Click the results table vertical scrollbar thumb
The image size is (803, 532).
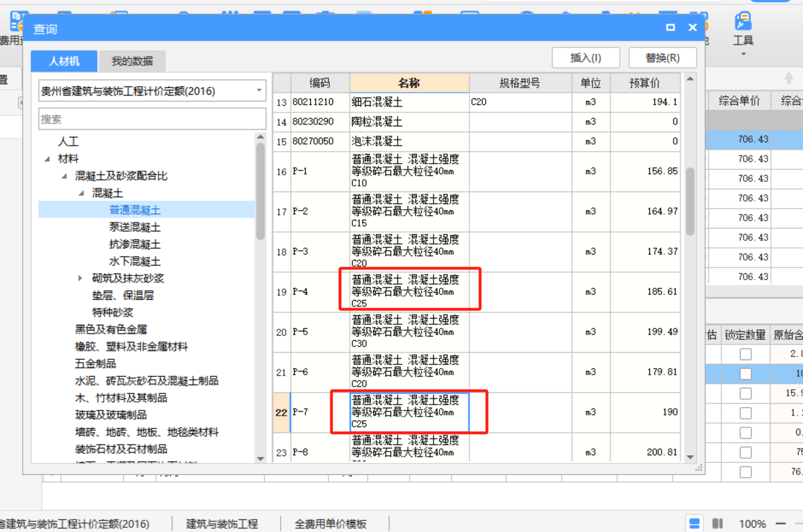point(690,202)
